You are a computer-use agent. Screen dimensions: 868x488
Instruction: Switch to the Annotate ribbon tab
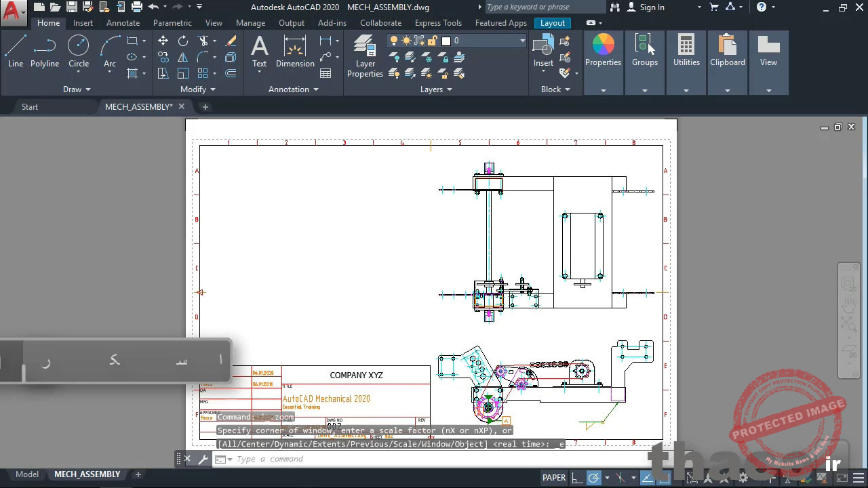click(123, 22)
